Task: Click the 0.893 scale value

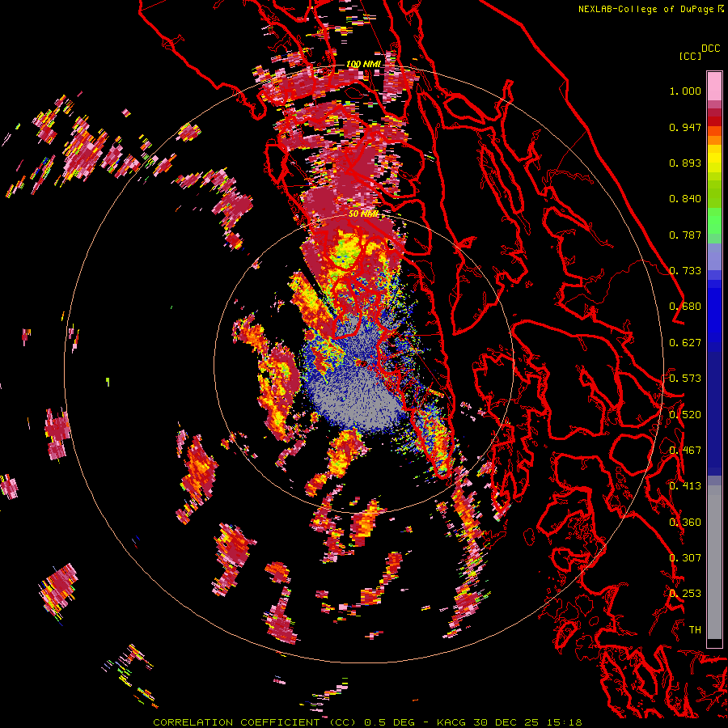Action: pyautogui.click(x=685, y=163)
